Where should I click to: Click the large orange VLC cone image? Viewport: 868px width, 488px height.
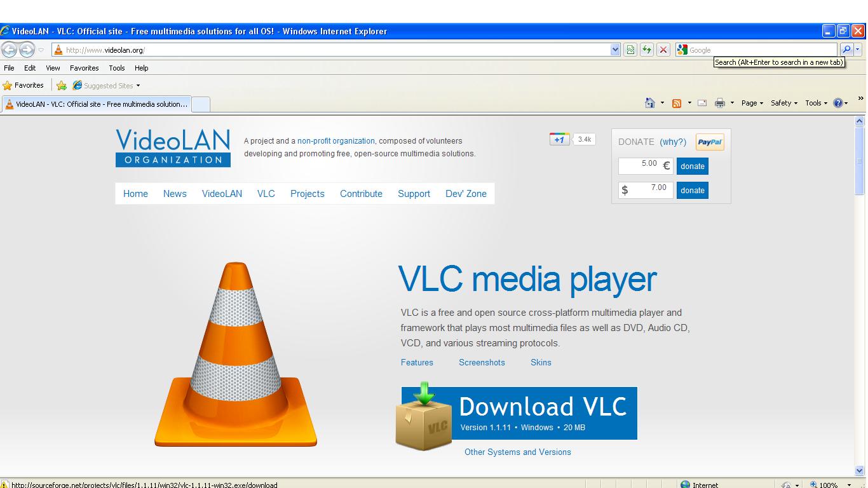tap(236, 354)
